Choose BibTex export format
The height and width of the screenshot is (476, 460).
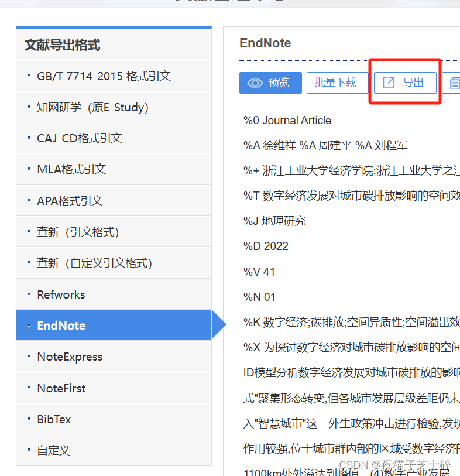114,419
